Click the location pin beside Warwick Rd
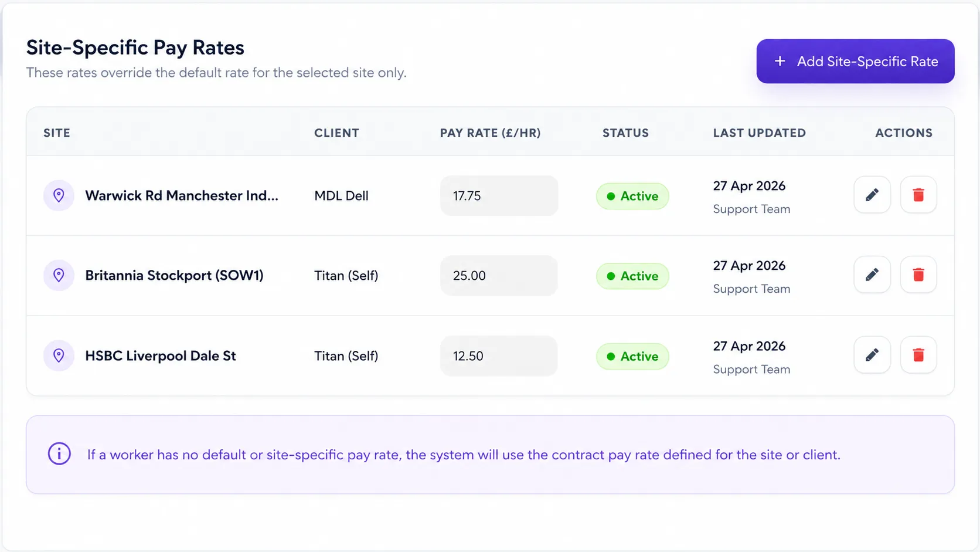Screen dimensions: 980x552 click(x=59, y=195)
